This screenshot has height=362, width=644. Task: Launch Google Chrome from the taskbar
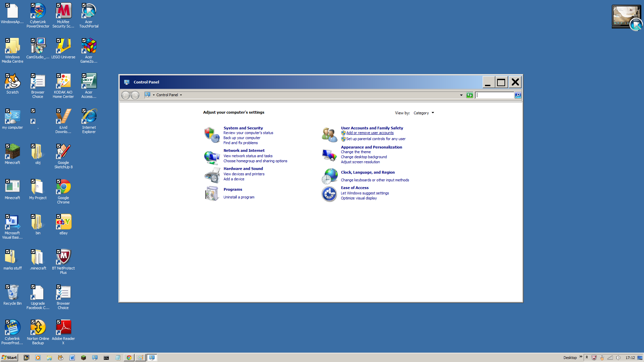coord(129,358)
